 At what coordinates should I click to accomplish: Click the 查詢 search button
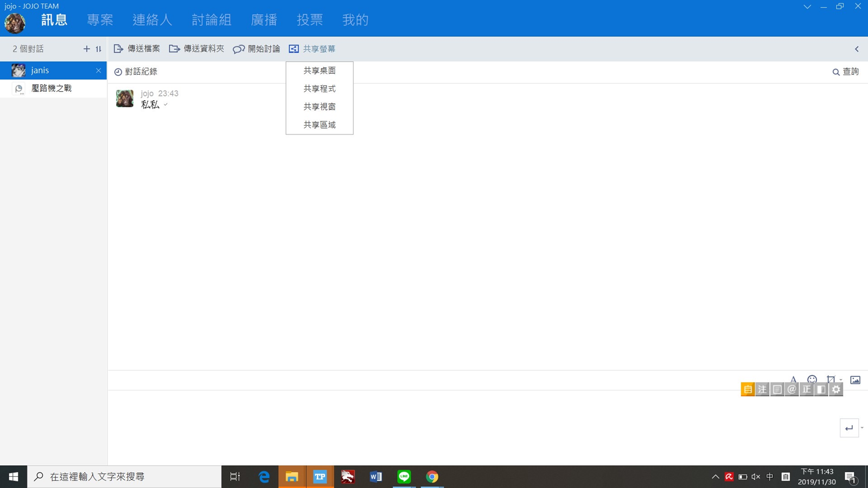coord(845,72)
